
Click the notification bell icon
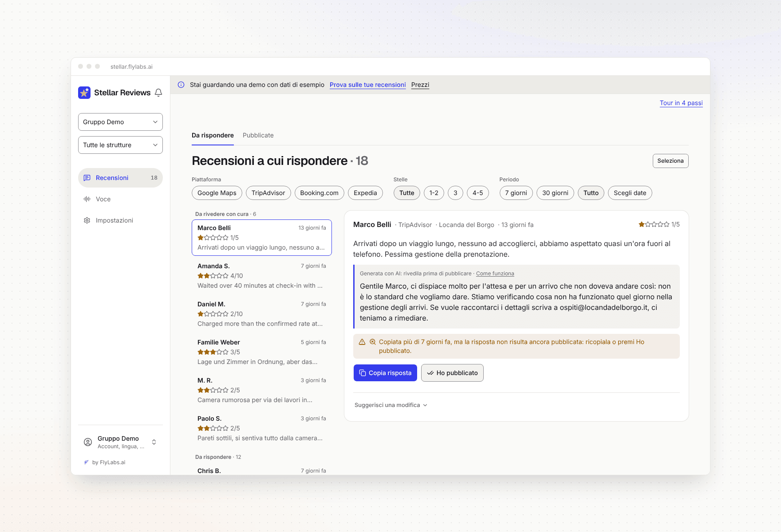[158, 93]
